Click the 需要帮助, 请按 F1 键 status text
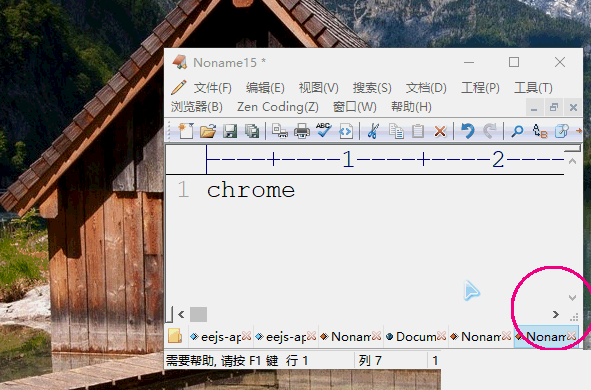Screen dimensions: 591x390 point(222,361)
